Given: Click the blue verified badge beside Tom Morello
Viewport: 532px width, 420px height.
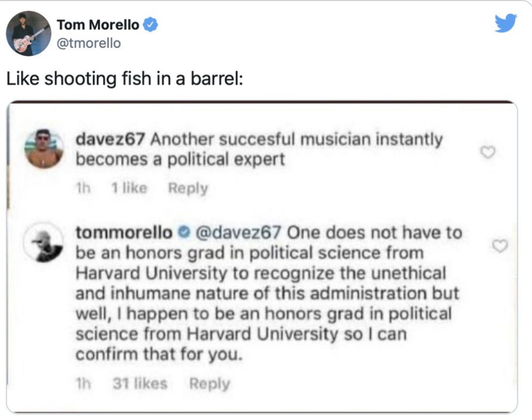Looking at the screenshot, I should (151, 25).
